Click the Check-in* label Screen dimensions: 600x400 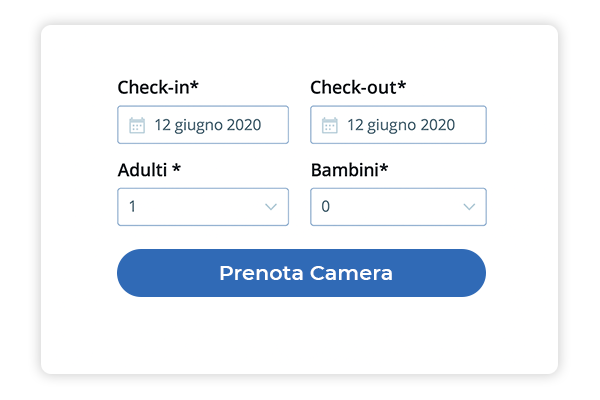[158, 87]
